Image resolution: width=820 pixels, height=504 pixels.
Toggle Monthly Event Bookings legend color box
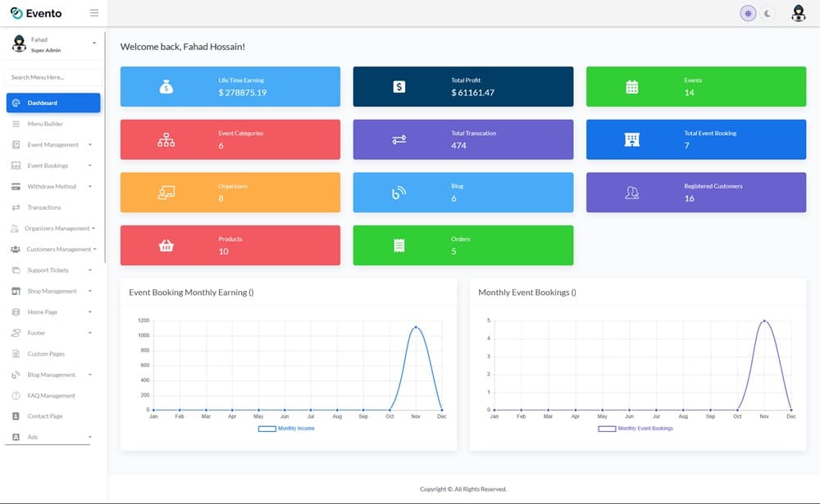[x=607, y=429]
